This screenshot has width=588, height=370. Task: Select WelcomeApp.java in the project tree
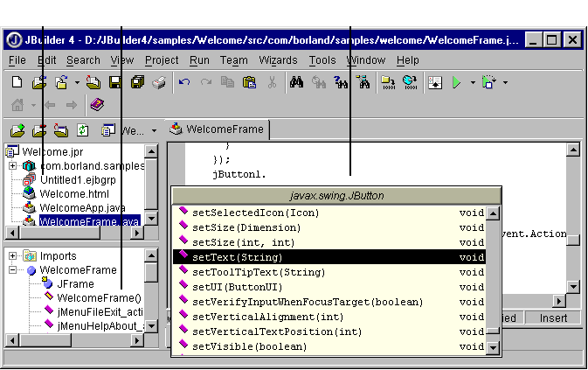(82, 207)
